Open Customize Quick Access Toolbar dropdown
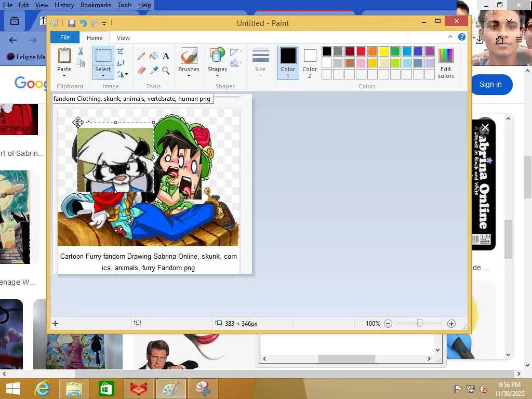The image size is (532, 399). (104, 23)
